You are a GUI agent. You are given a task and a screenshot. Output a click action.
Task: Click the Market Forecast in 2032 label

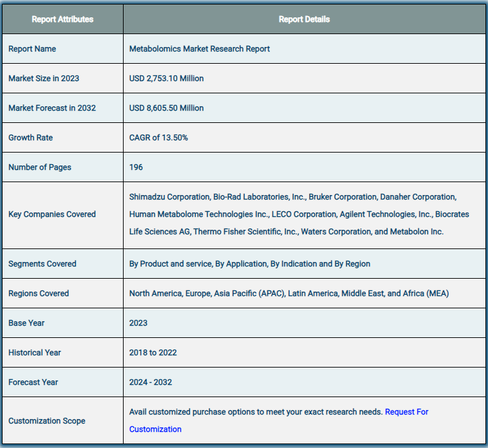[52, 108]
